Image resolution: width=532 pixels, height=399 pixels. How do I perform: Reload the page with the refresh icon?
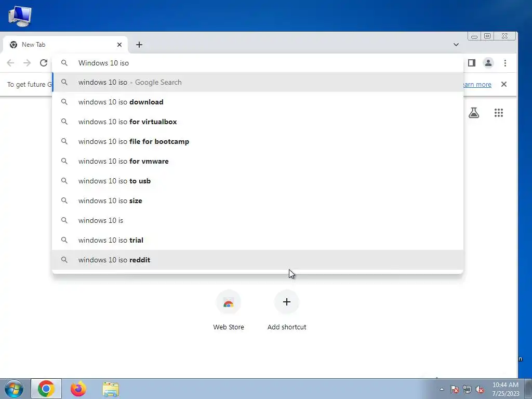coord(44,63)
